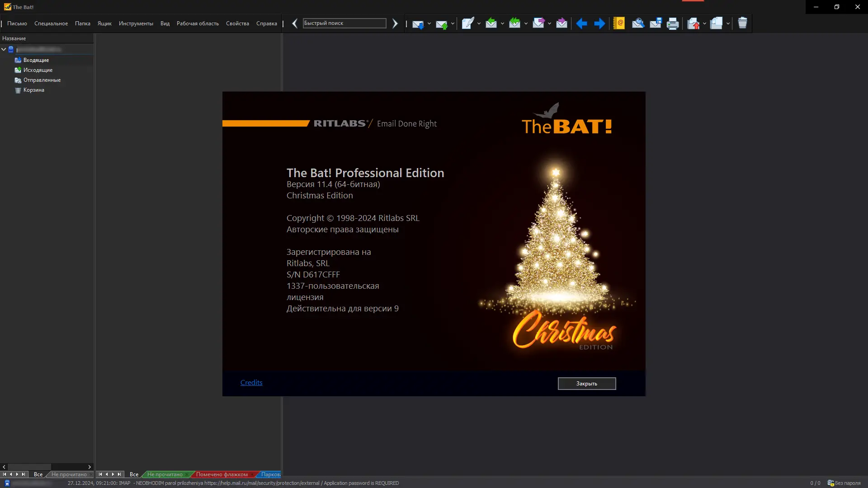Image resolution: width=868 pixels, height=488 pixels.
Task: Create a new message with quill icon
Action: tap(467, 23)
